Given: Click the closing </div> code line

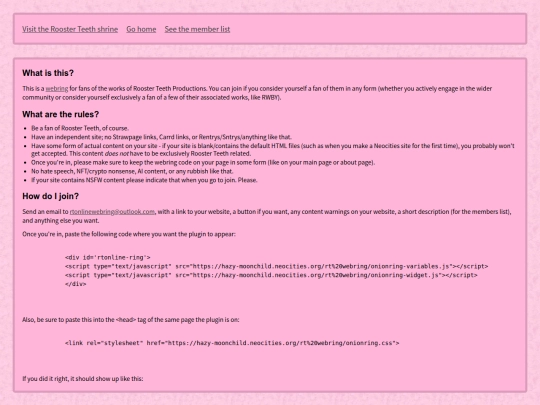Looking at the screenshot, I should click(x=76, y=284).
